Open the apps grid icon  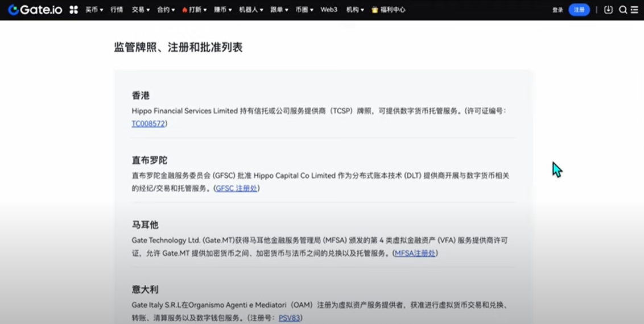(x=73, y=10)
